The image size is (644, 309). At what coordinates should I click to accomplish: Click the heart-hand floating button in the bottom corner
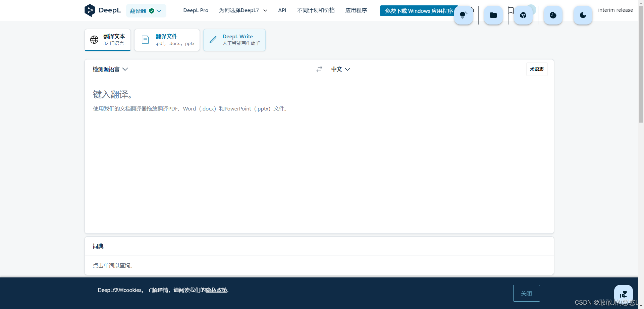tap(624, 294)
